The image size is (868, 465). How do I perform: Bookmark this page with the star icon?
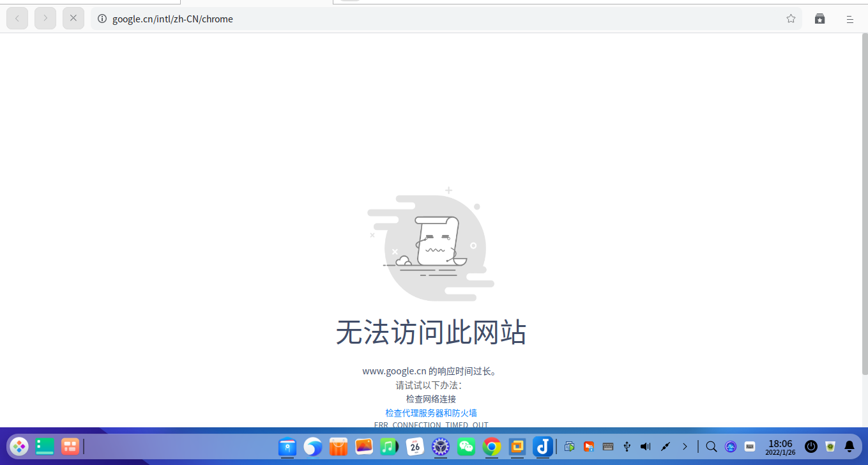point(791,19)
